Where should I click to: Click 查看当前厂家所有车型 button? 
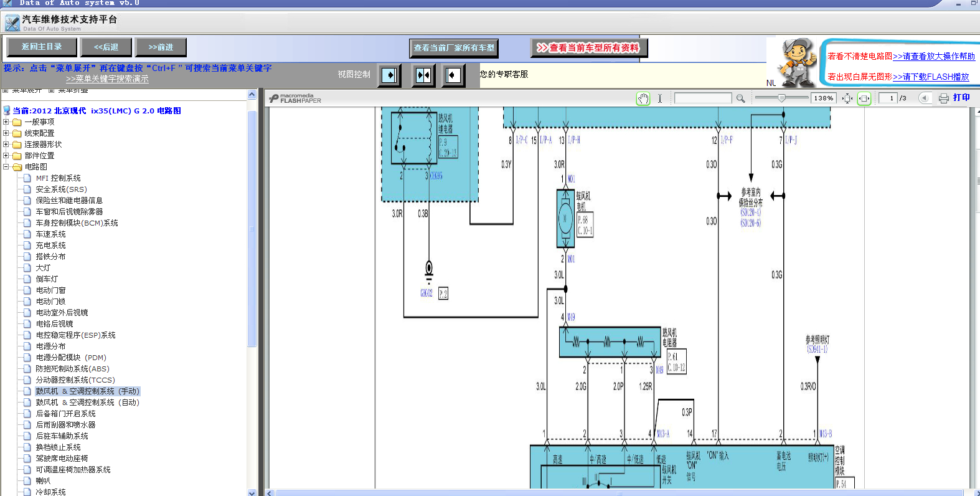(x=454, y=48)
